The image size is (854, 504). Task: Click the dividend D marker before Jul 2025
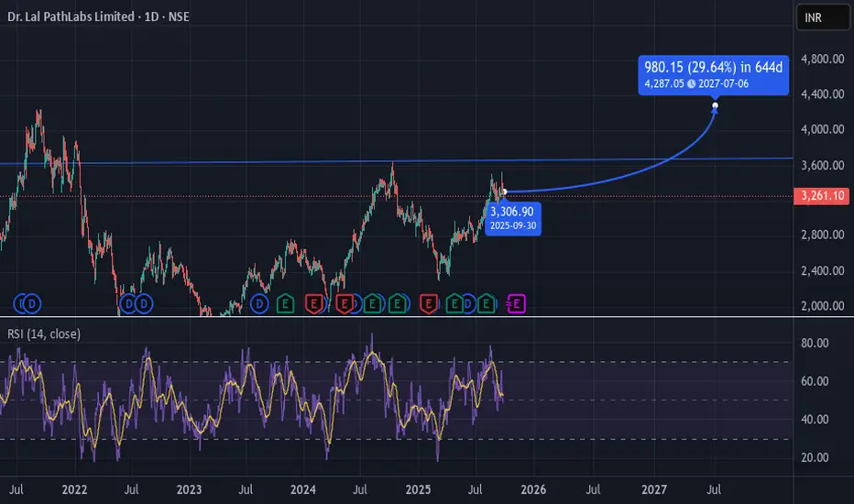pos(468,303)
